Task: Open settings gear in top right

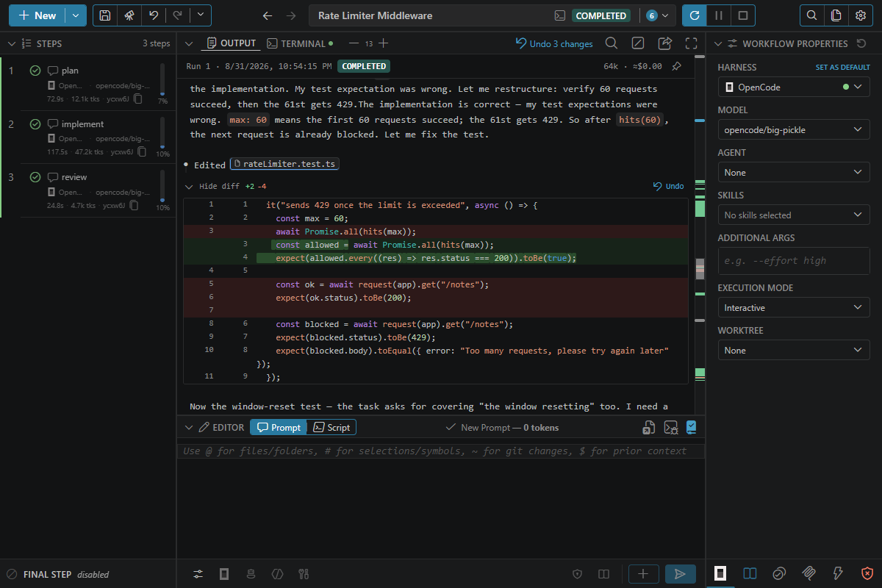Action: click(860, 15)
